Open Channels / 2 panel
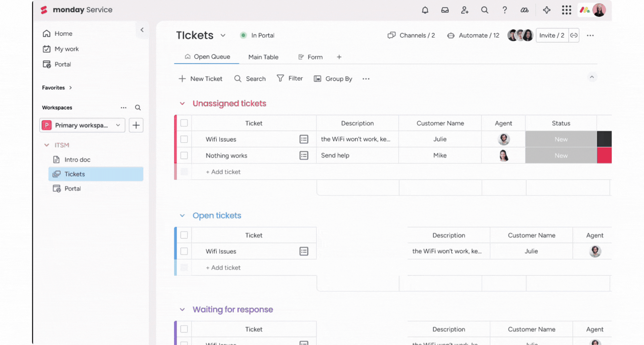The width and height of the screenshot is (644, 345). pyautogui.click(x=411, y=35)
